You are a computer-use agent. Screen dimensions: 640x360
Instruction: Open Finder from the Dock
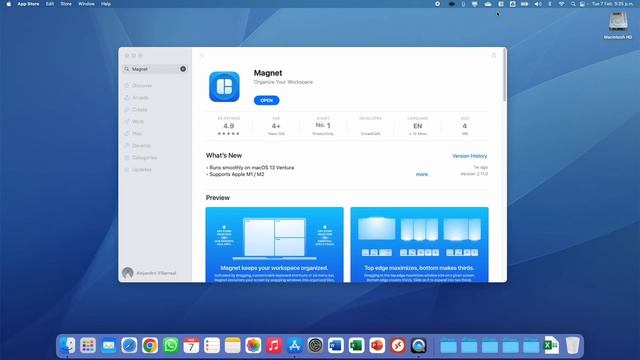point(67,346)
